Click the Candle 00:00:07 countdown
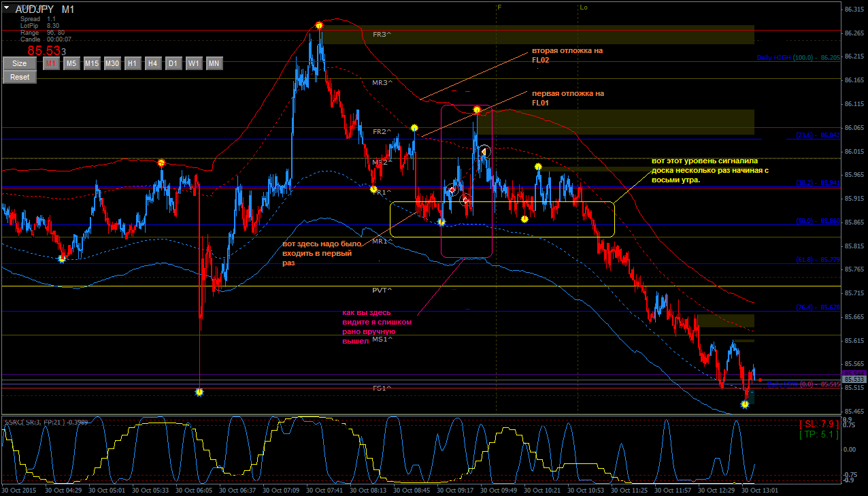The image size is (868, 496). [x=46, y=39]
